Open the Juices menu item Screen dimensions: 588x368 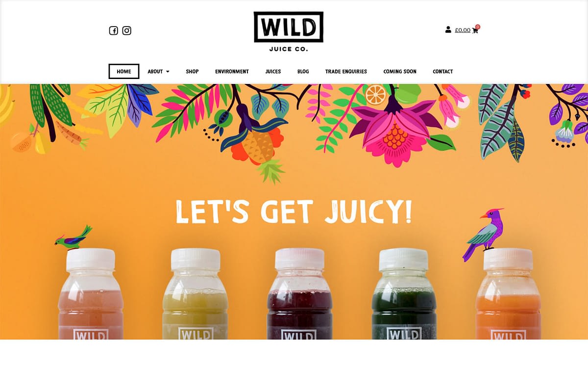[x=273, y=72]
